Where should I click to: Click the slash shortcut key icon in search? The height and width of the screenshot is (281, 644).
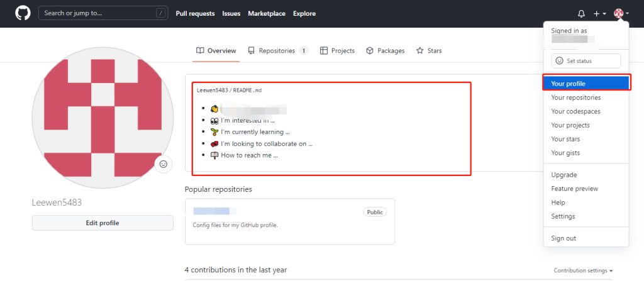coord(160,13)
